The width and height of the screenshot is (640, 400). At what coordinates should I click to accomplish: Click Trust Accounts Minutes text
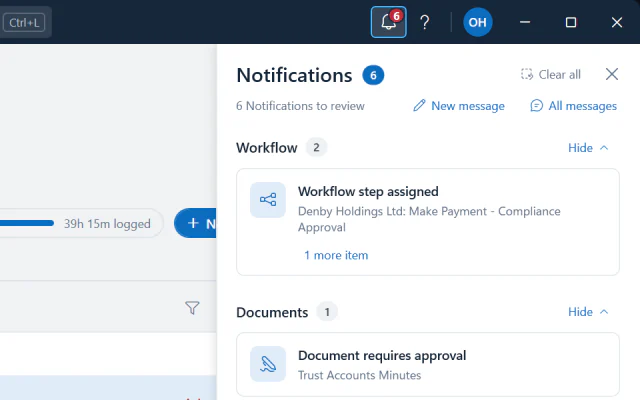[359, 376]
